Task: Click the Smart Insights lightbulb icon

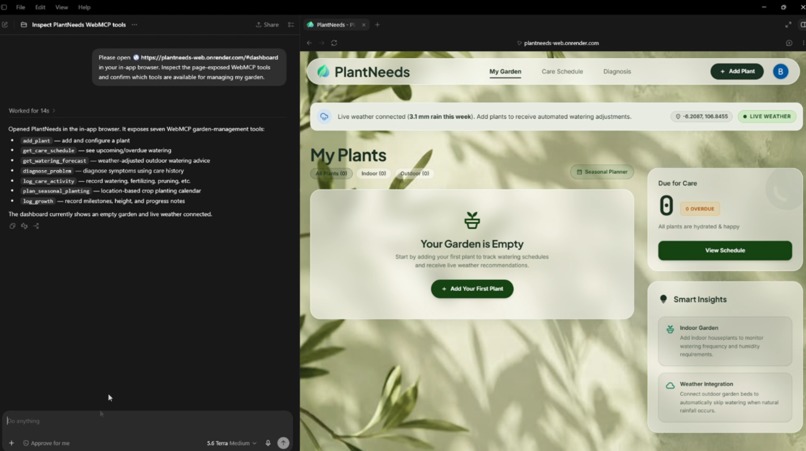Action: click(663, 299)
